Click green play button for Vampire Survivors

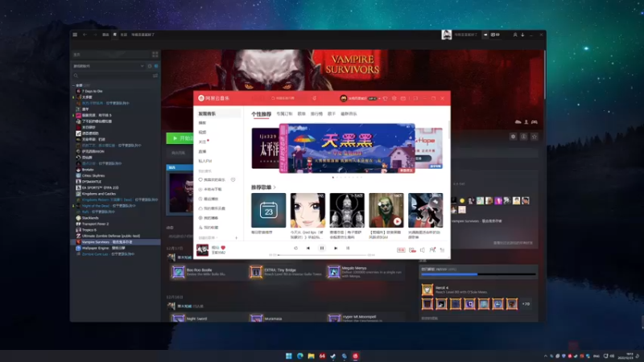click(180, 138)
